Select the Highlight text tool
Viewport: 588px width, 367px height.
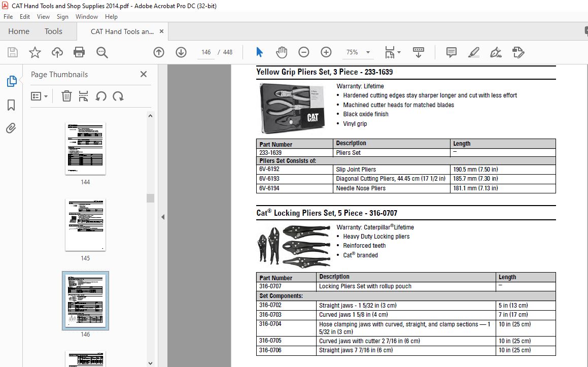point(474,52)
